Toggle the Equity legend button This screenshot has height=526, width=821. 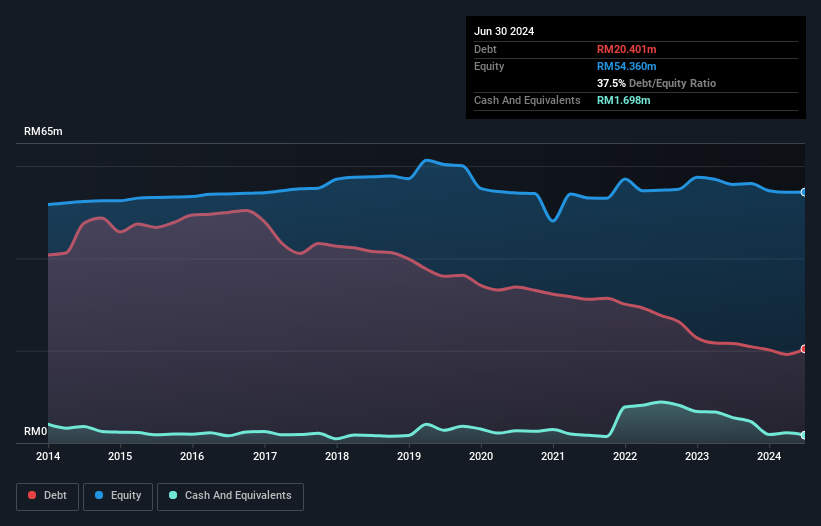(118, 496)
